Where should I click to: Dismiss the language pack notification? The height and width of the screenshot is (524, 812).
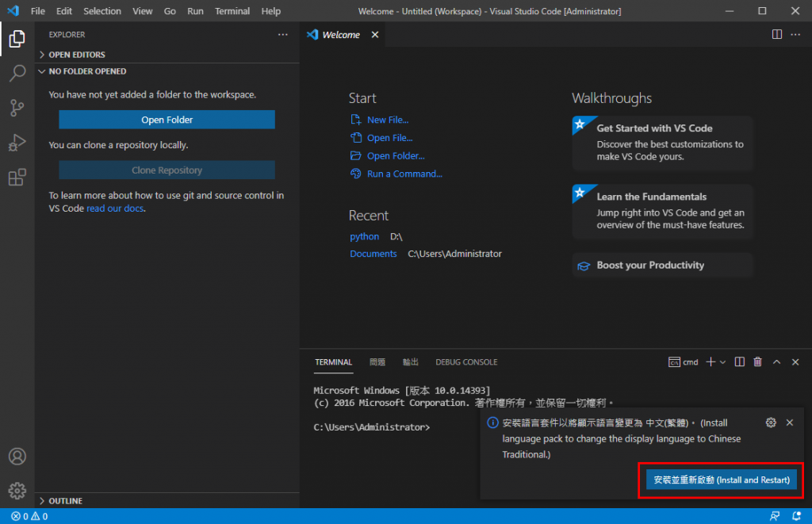[x=790, y=423]
